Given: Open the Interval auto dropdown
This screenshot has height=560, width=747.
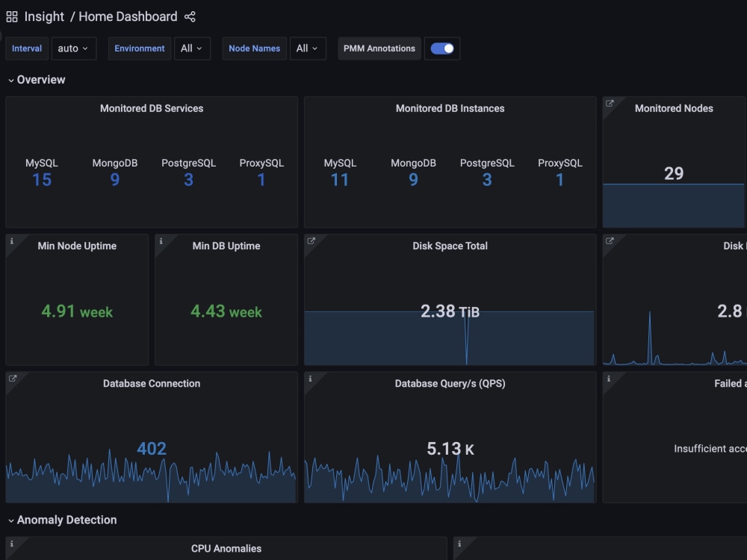Looking at the screenshot, I should (73, 49).
